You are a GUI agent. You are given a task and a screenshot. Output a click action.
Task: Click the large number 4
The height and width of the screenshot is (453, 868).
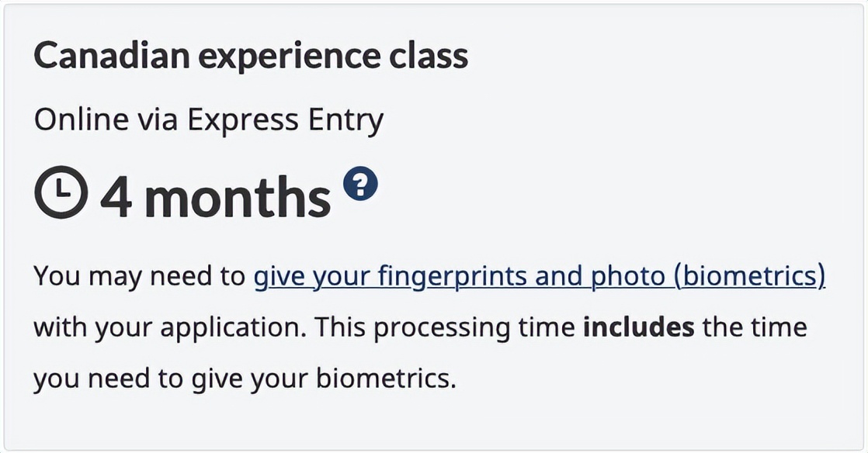116,197
